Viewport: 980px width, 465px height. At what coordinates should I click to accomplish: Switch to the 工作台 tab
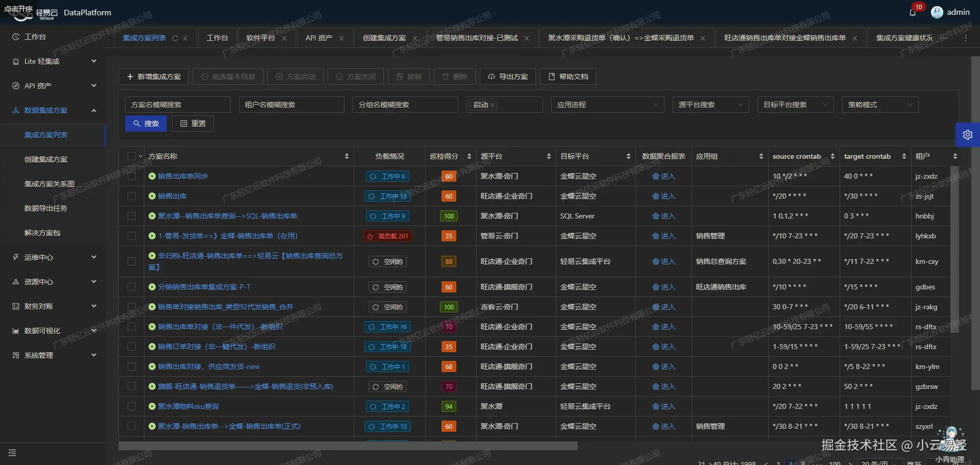[217, 38]
